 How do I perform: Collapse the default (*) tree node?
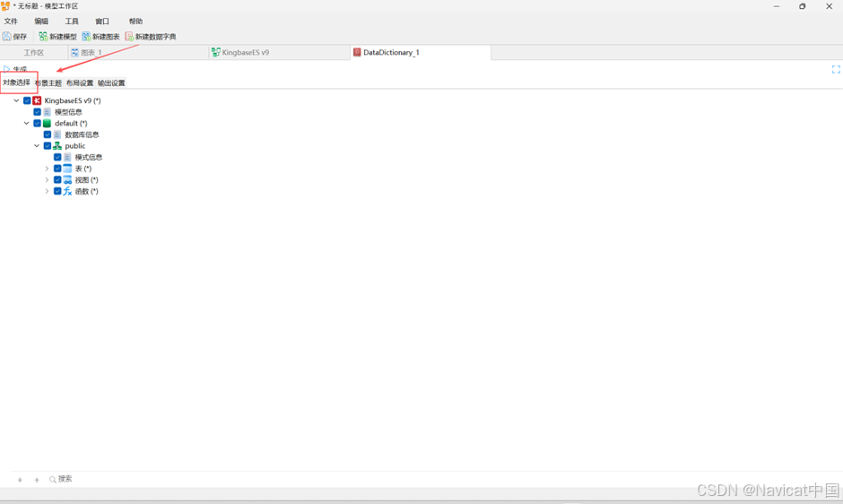point(26,123)
